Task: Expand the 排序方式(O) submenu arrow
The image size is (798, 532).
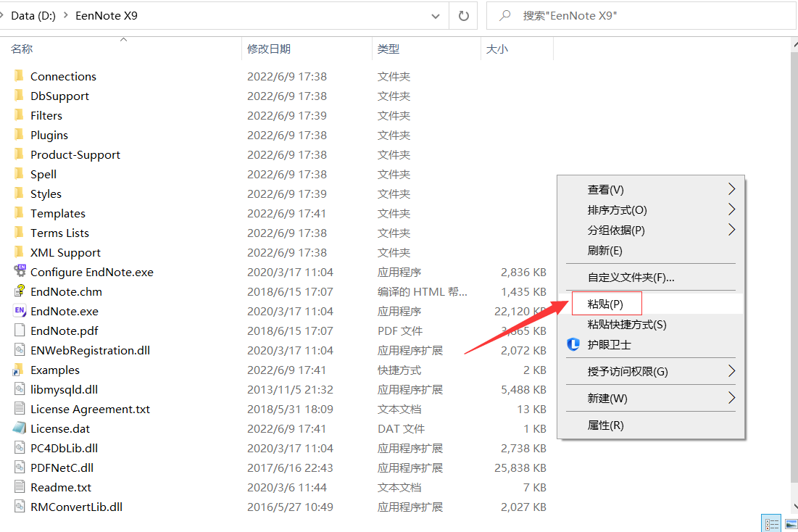Action: [x=731, y=209]
